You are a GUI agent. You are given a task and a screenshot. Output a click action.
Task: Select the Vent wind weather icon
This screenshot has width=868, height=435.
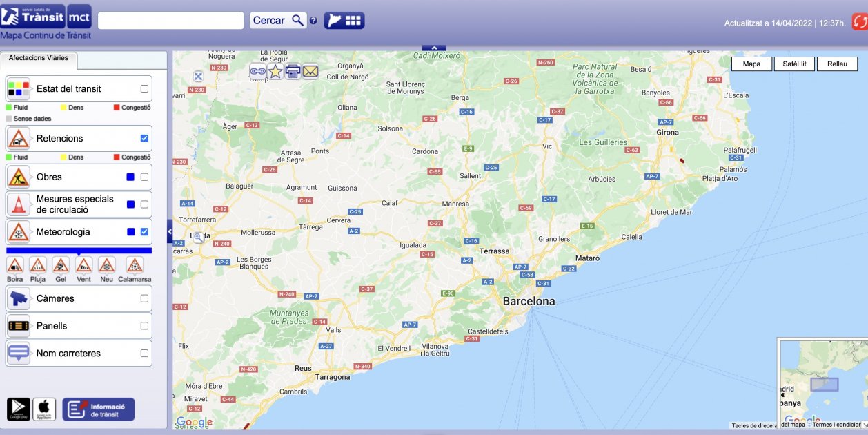(x=83, y=265)
